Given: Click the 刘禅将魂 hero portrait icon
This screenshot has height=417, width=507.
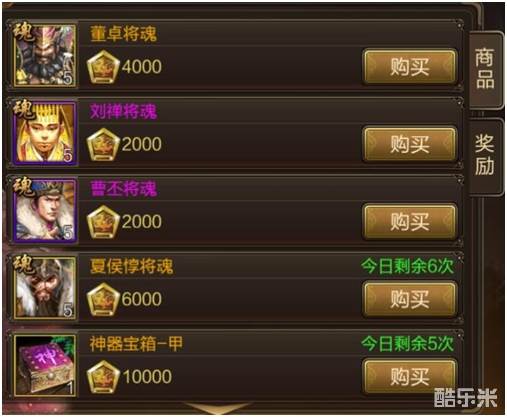Looking at the screenshot, I should [45, 133].
